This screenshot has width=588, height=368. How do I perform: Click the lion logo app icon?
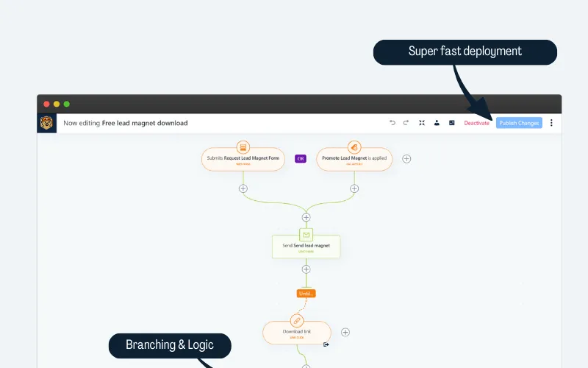(x=46, y=123)
